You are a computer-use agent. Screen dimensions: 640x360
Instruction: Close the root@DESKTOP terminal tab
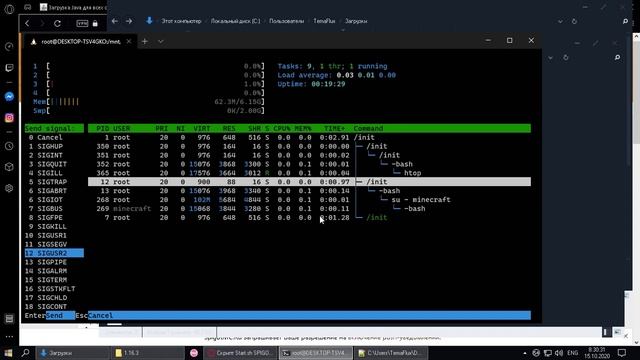pyautogui.click(x=129, y=41)
